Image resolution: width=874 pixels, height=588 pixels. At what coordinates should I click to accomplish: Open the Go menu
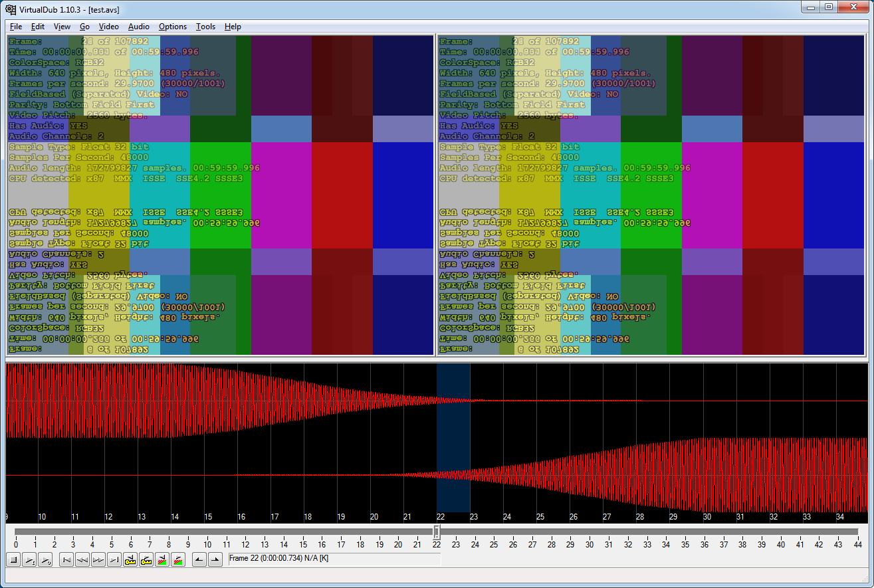pyautogui.click(x=85, y=27)
